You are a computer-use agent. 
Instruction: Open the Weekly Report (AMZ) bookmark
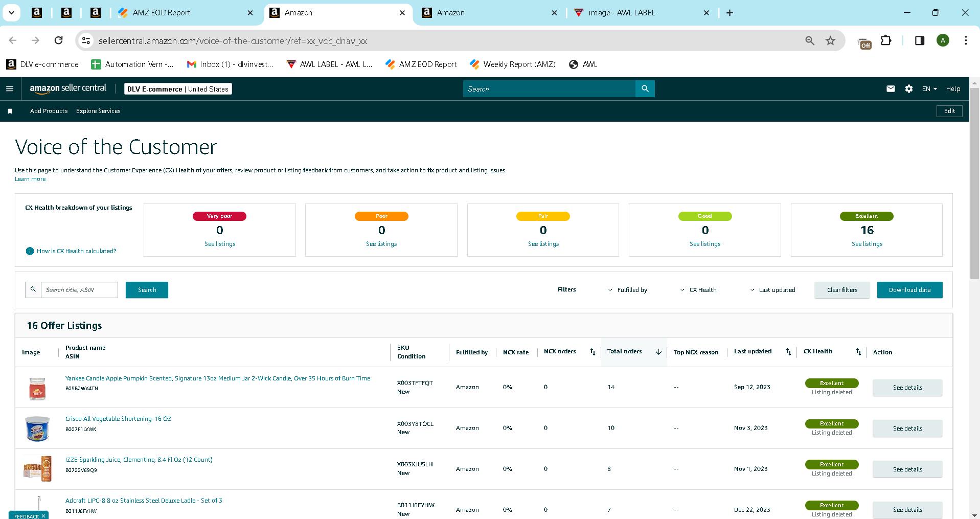click(513, 64)
